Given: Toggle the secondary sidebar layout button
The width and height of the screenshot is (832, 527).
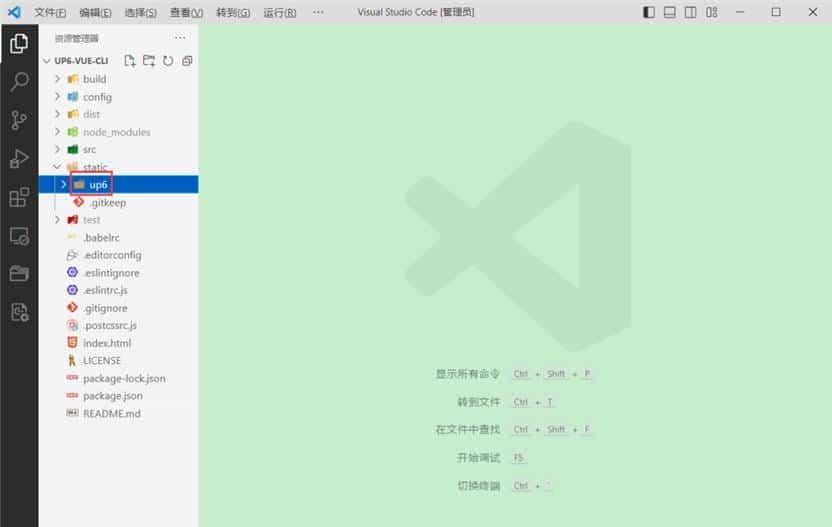Looking at the screenshot, I should pos(690,12).
